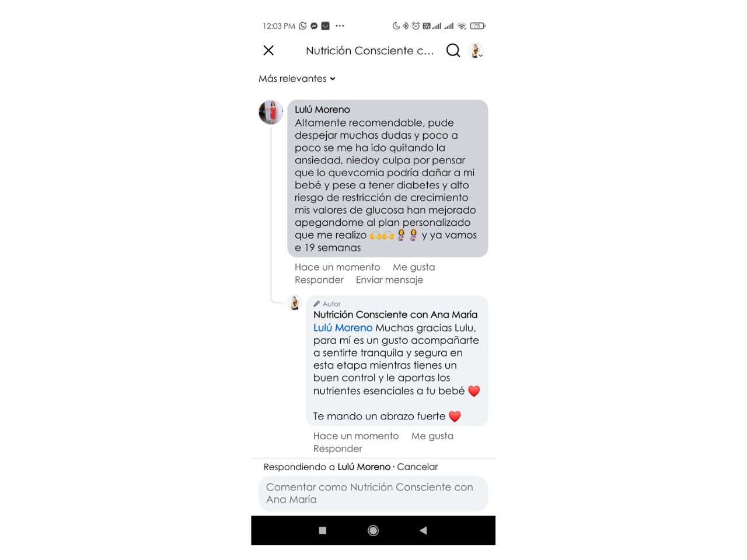
Task: Follow the blue Lulú Moreno mention
Action: pos(343,328)
